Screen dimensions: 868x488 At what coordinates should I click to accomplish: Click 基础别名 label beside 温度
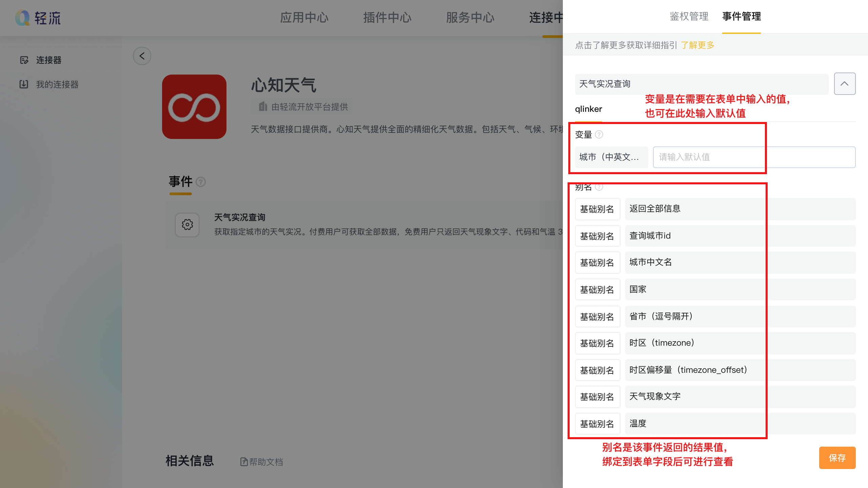click(597, 424)
